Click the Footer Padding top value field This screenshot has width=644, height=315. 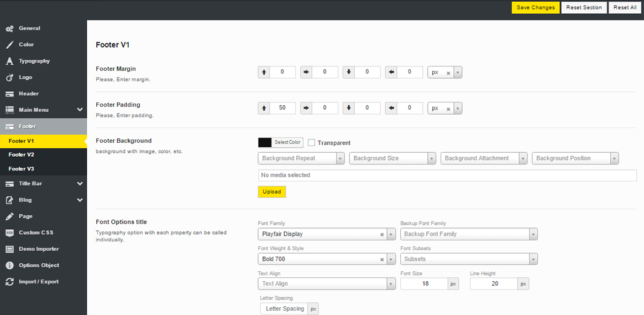coord(282,108)
